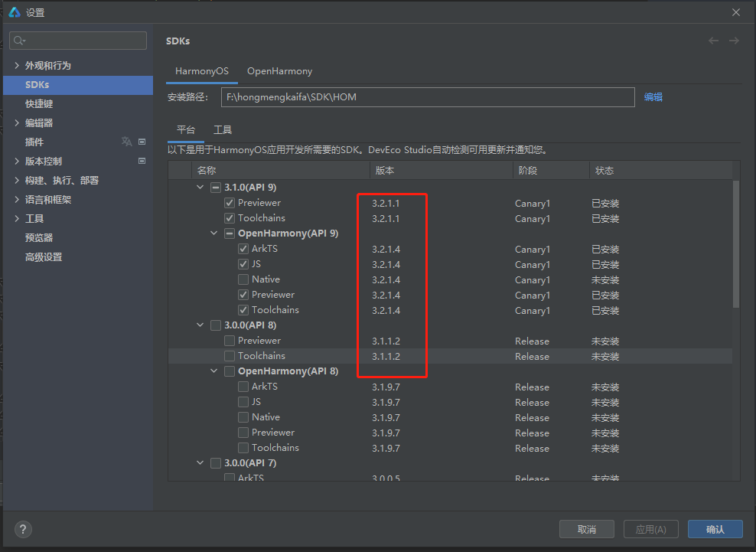Click the 取消 button

click(x=587, y=529)
